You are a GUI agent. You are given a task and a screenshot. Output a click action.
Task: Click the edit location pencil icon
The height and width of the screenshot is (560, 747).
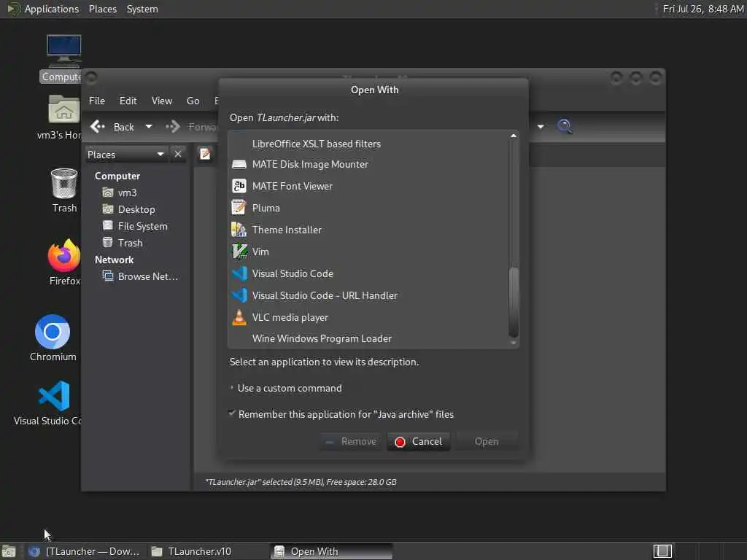pos(205,154)
